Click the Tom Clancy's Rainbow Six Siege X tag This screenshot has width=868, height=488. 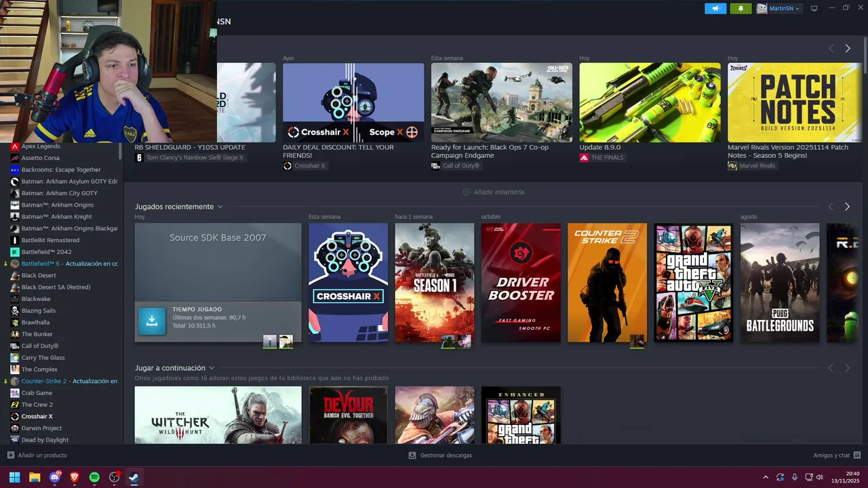[x=189, y=157]
